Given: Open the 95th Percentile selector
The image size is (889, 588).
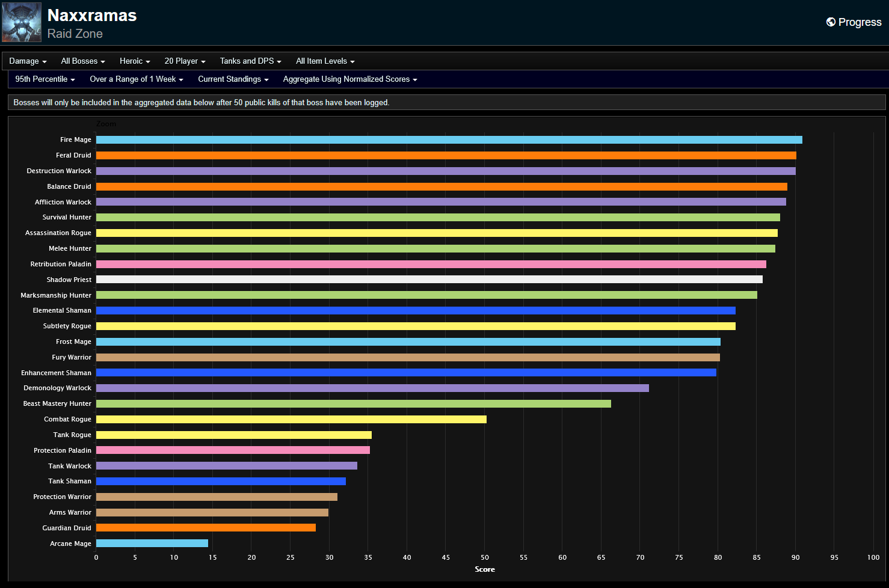Looking at the screenshot, I should (45, 79).
